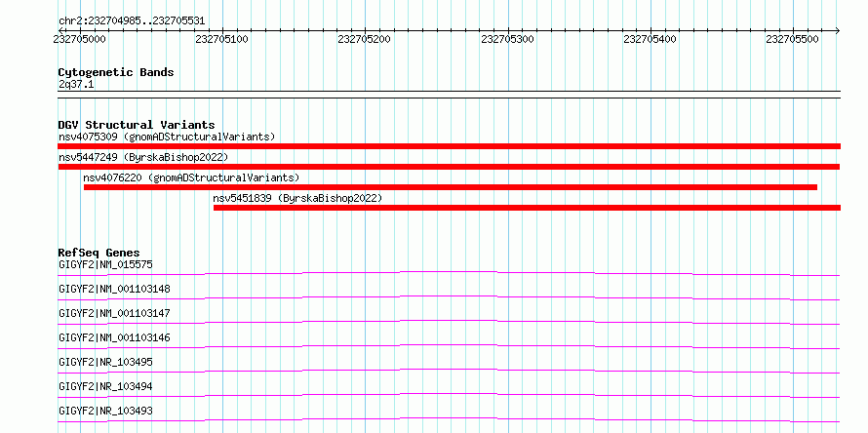868x433 pixels.
Task: Click the black 2q37.1 cytoband line
Action: point(449,95)
